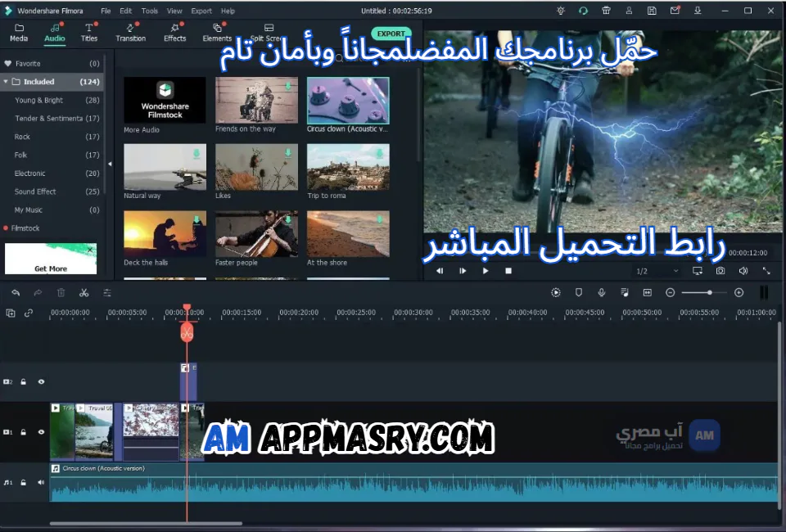The height and width of the screenshot is (532, 786).
Task: Select the Rock category
Action: pyautogui.click(x=52, y=137)
